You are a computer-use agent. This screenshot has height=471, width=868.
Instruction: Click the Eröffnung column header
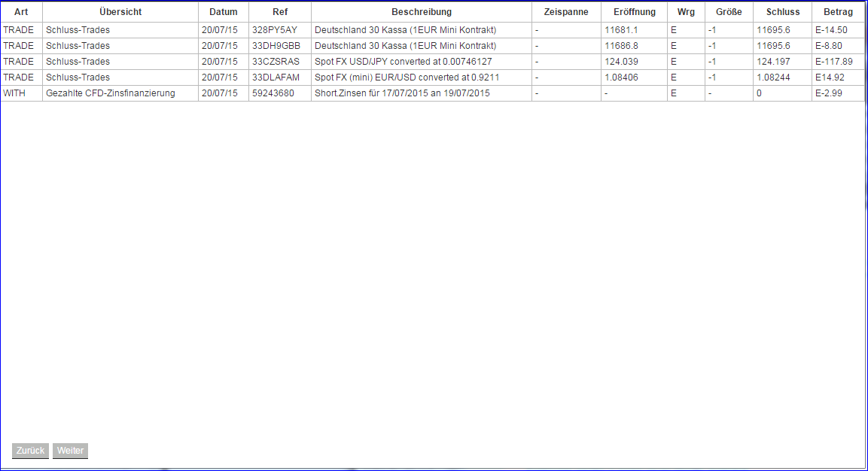pyautogui.click(x=633, y=11)
